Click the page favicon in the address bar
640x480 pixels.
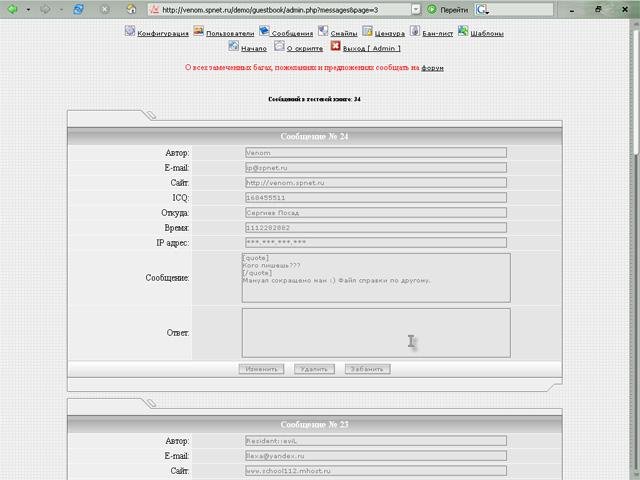coord(154,9)
